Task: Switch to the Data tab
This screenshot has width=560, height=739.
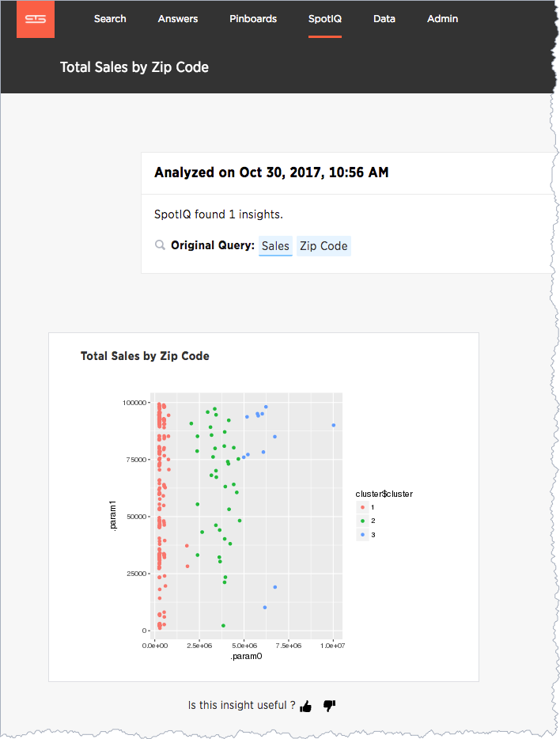Action: [384, 19]
